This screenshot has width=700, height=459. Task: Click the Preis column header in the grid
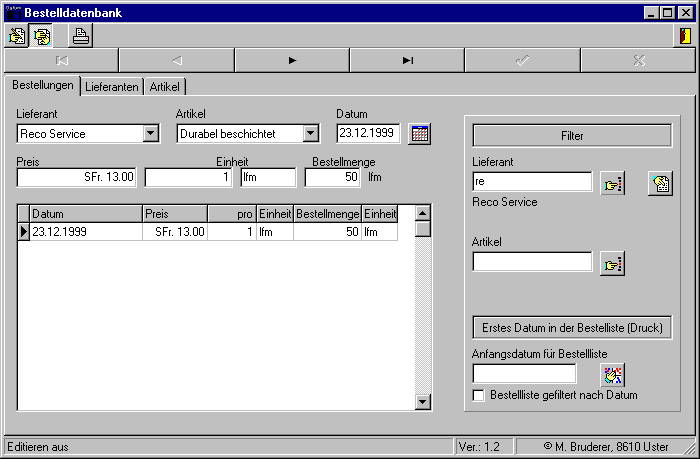[175, 214]
